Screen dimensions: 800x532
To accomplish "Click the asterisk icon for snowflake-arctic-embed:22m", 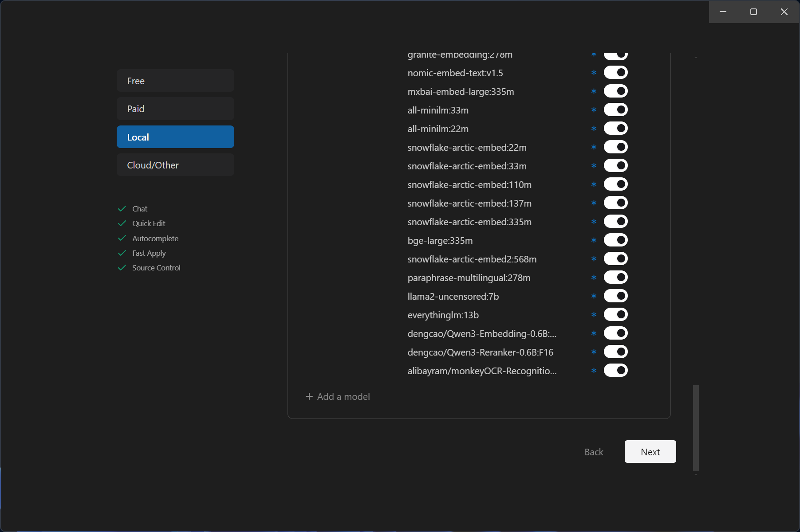I will pos(594,147).
